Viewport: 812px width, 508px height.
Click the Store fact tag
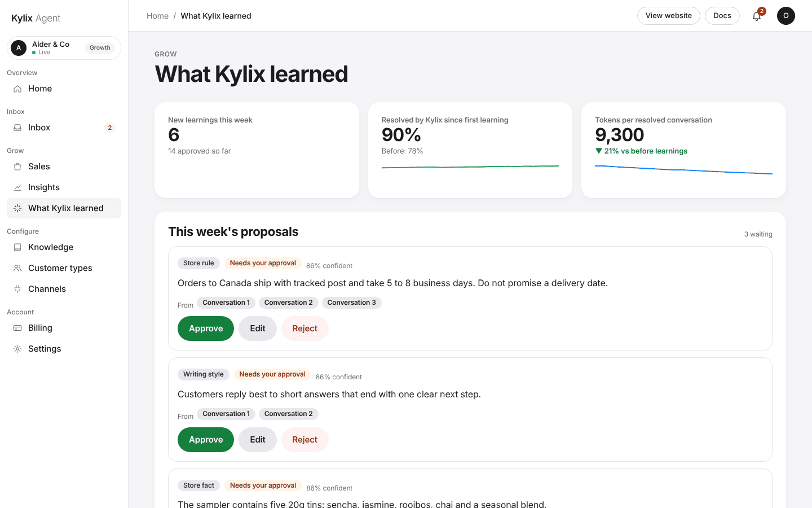pos(198,485)
